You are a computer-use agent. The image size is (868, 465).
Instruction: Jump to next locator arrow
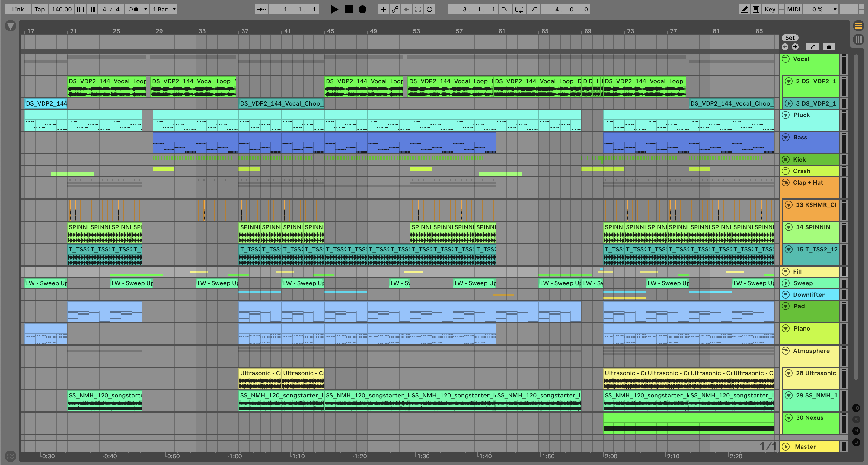click(795, 47)
